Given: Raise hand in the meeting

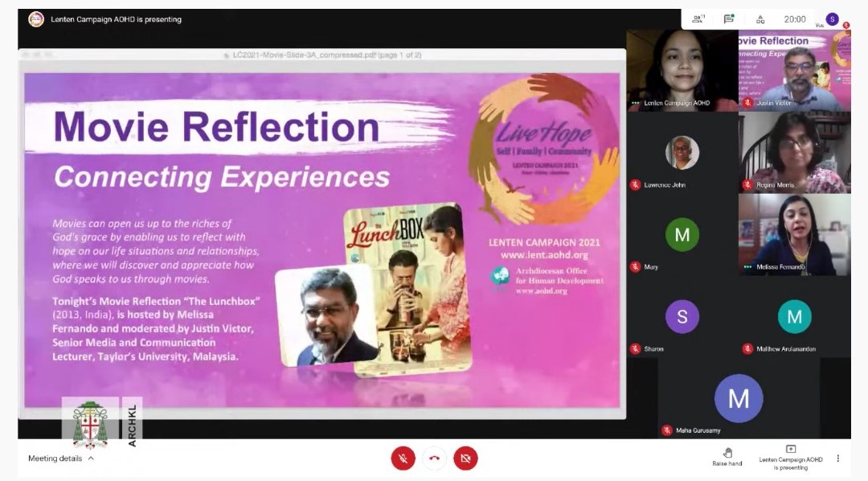Looking at the screenshot, I should pos(727,457).
